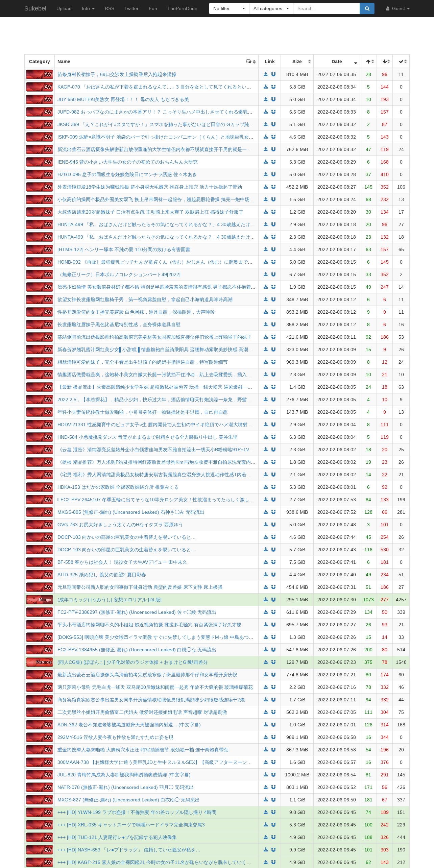434x868 pixels.
Task: Open magnet link for HDKA-153 row
Action: (x=273, y=487)
